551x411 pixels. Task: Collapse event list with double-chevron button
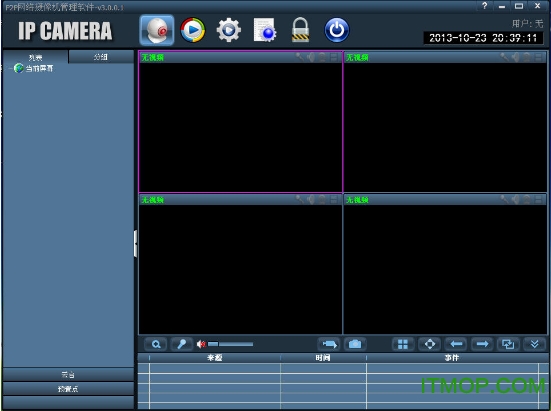pos(534,344)
